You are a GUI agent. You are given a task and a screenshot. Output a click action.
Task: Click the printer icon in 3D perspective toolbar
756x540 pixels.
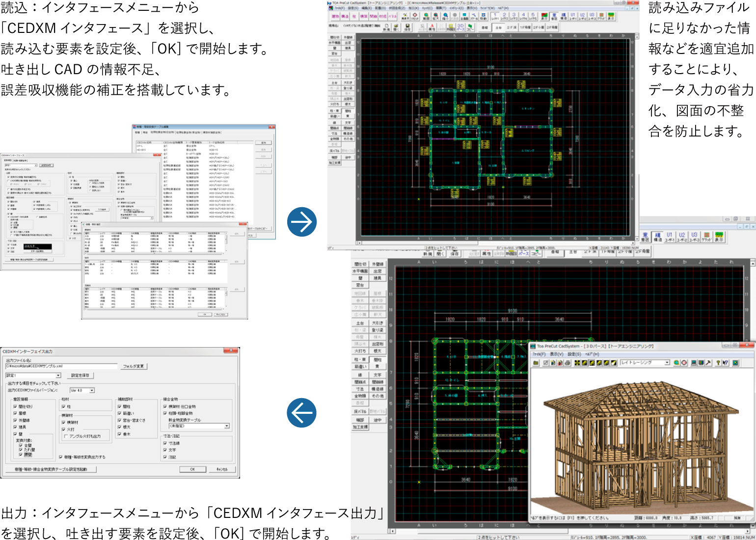pyautogui.click(x=567, y=363)
